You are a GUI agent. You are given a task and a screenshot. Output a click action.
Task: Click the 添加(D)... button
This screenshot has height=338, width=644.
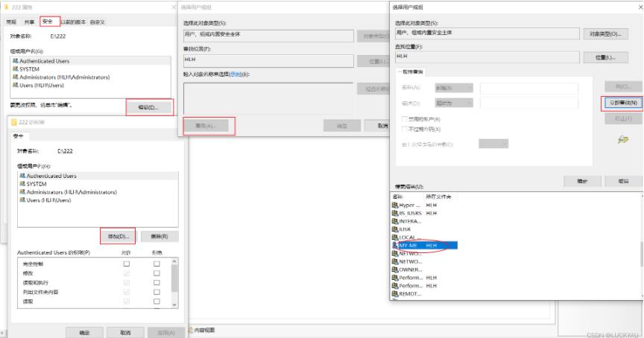(119, 236)
